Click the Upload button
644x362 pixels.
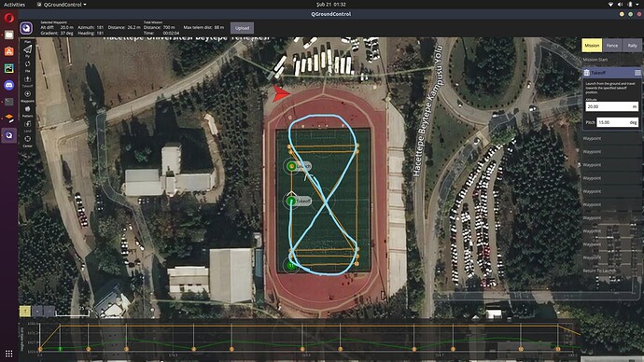point(242,28)
